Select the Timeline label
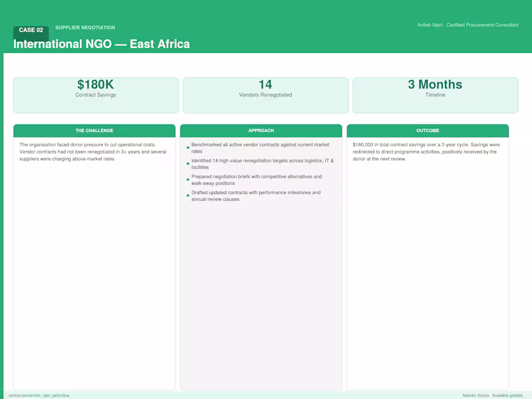532x399 pixels. [x=436, y=95]
